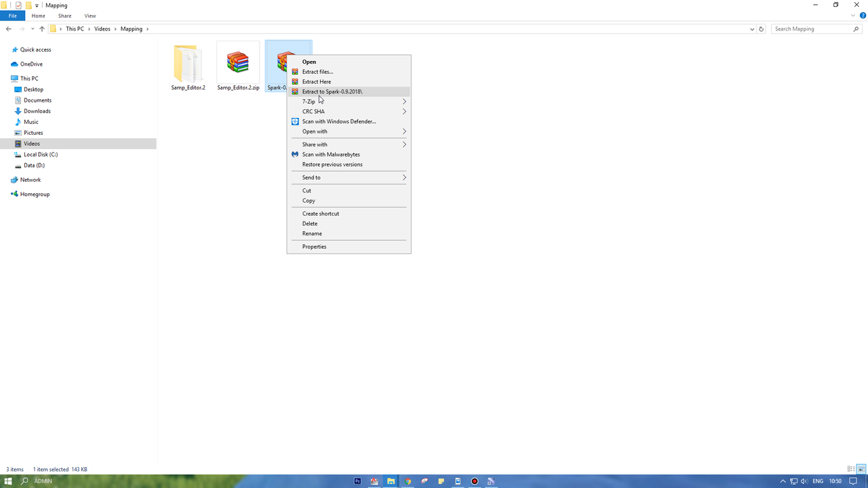Switch to details view in the status bar

(851, 469)
